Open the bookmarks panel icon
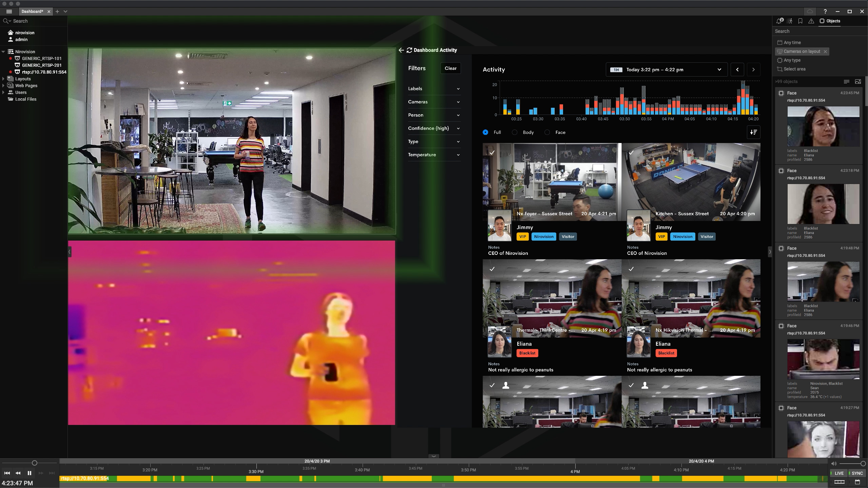Viewport: 868px width, 488px height. tap(800, 21)
